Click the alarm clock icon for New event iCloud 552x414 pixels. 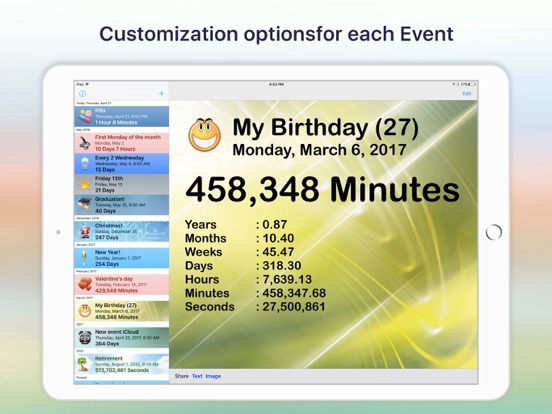85,338
